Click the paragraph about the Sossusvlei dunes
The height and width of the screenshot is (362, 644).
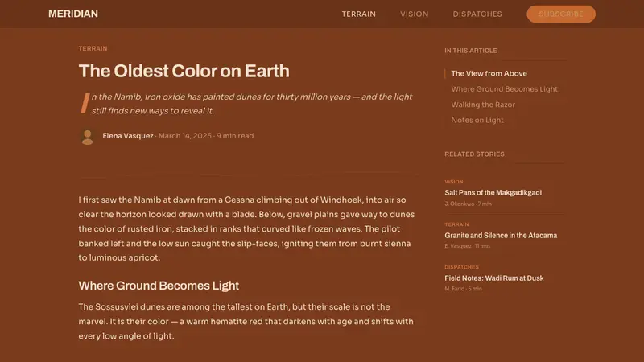point(246,321)
